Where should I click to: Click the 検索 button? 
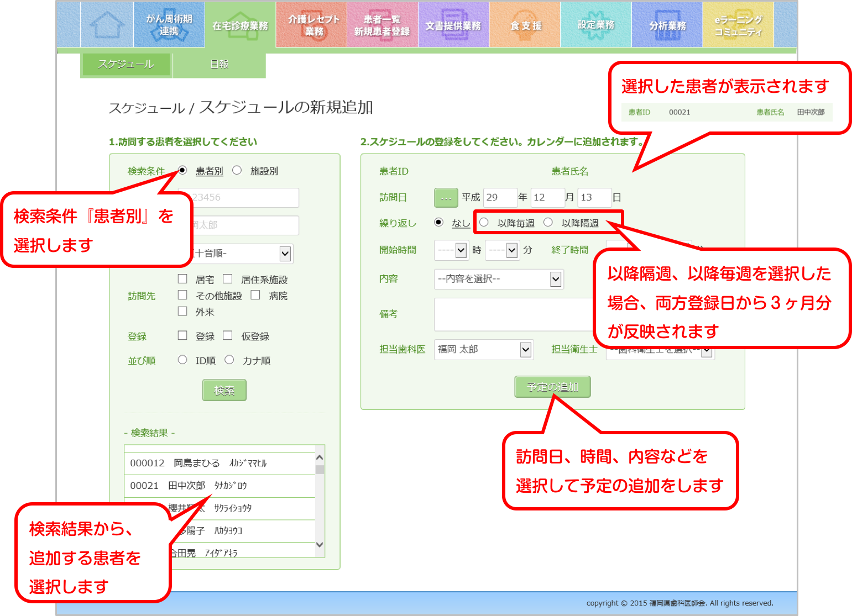pyautogui.click(x=224, y=391)
